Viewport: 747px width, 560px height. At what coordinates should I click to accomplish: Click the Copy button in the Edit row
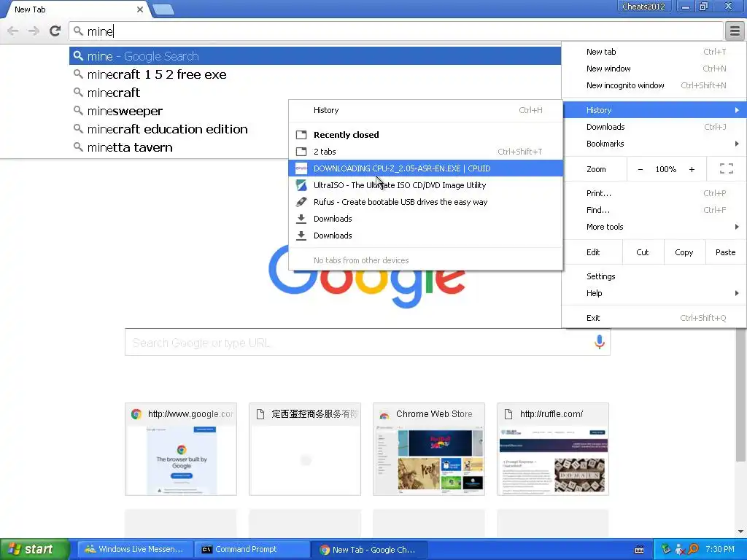684,252
